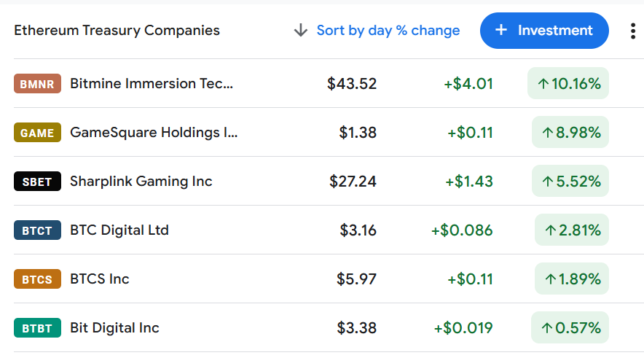Open Bitmine Immersion Tec... stock row
Screen dimensions: 644x358
click(x=329, y=83)
